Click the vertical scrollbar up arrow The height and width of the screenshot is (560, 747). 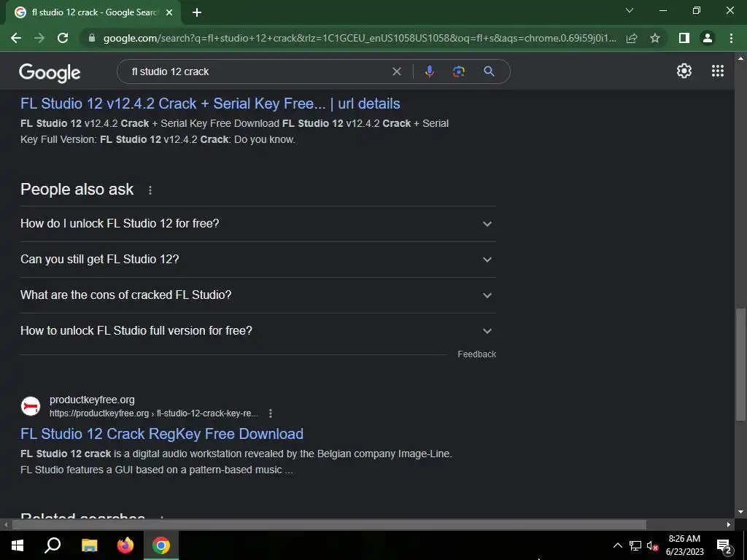click(x=740, y=58)
